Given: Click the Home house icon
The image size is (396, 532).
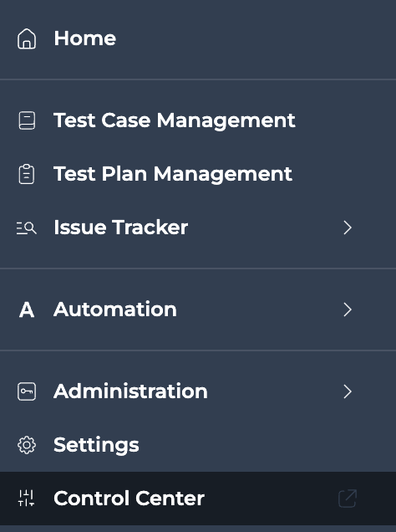Looking at the screenshot, I should click(27, 38).
